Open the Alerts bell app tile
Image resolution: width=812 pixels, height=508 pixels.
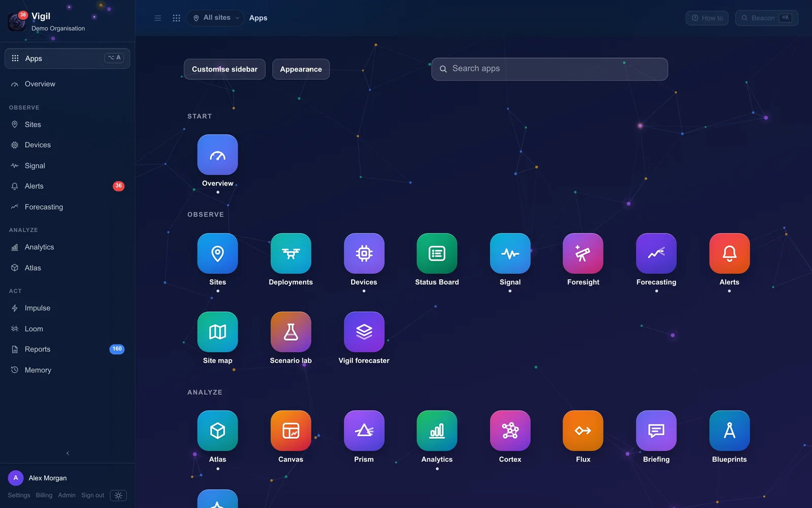tap(729, 253)
